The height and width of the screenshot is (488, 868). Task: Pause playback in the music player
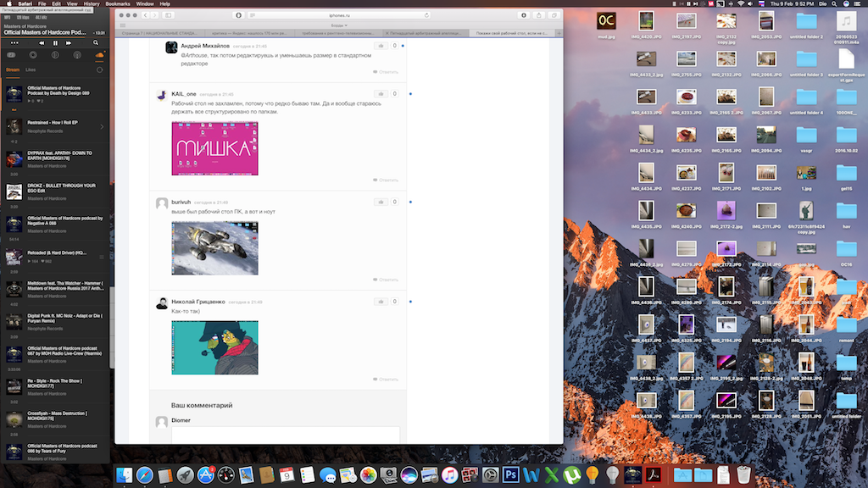55,42
